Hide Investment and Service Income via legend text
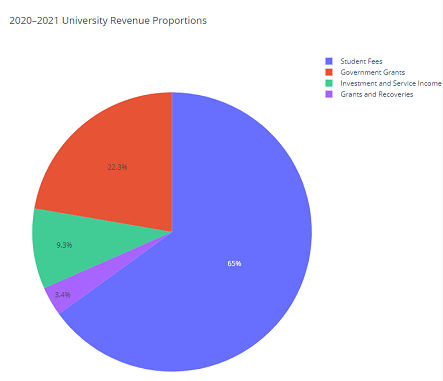The width and height of the screenshot is (443, 381). click(x=391, y=83)
